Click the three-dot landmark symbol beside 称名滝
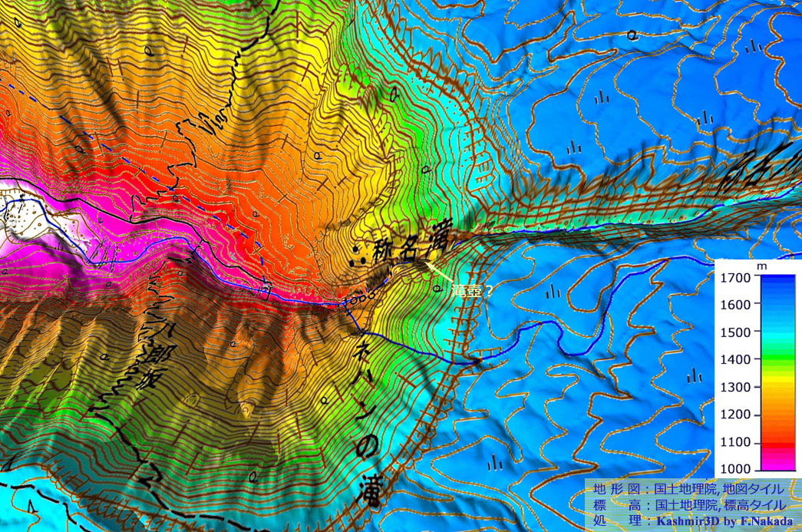 [356, 259]
